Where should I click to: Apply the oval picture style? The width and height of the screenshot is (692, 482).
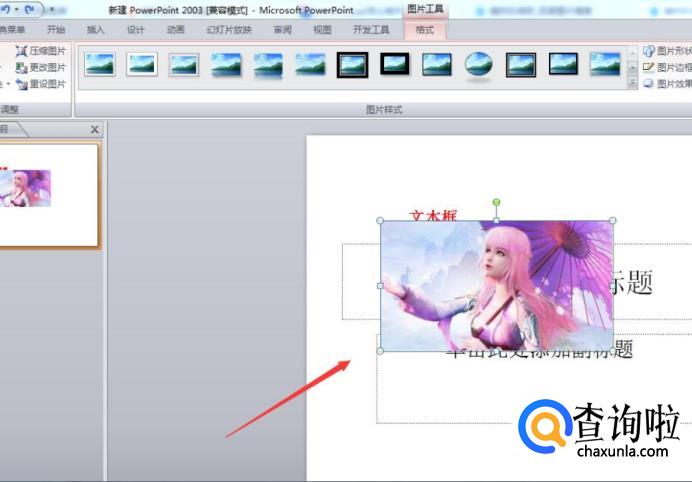[x=479, y=65]
